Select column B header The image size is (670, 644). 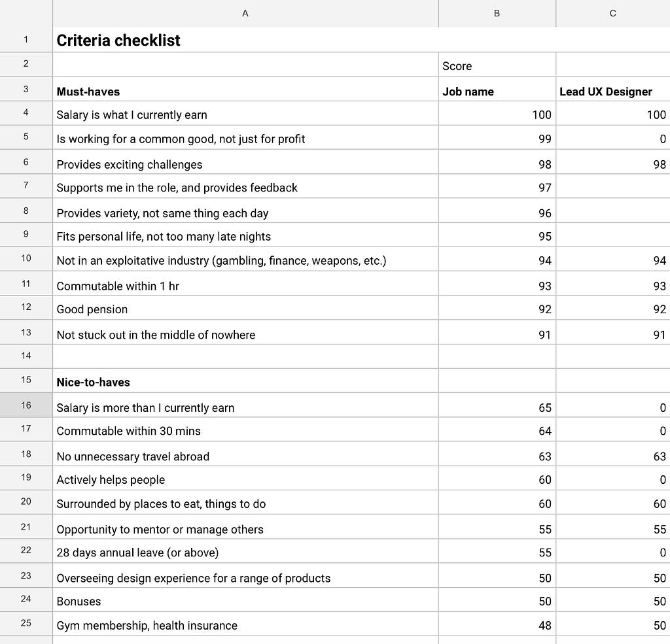497,13
